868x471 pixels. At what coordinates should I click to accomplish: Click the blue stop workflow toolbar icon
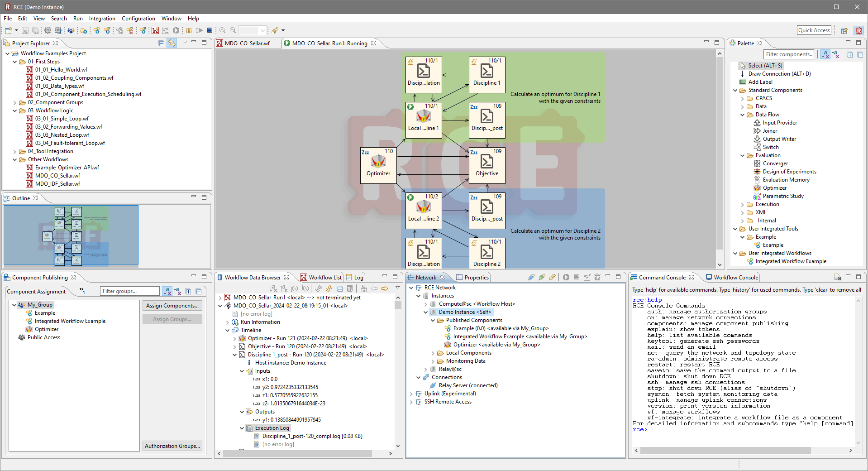tap(210, 30)
